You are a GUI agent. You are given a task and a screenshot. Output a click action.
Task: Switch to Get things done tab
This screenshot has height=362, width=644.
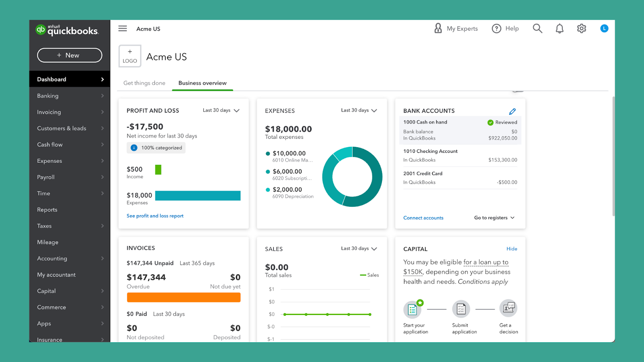tap(144, 83)
